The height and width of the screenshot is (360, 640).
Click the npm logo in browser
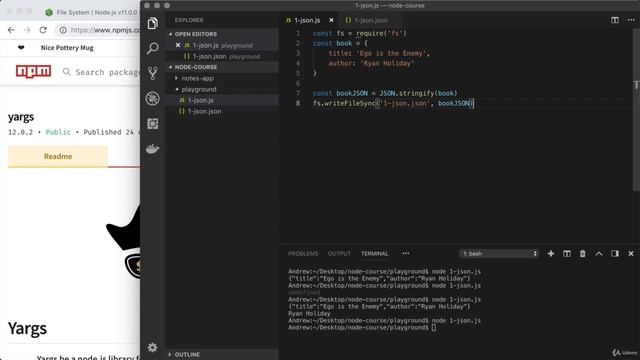[x=33, y=71]
